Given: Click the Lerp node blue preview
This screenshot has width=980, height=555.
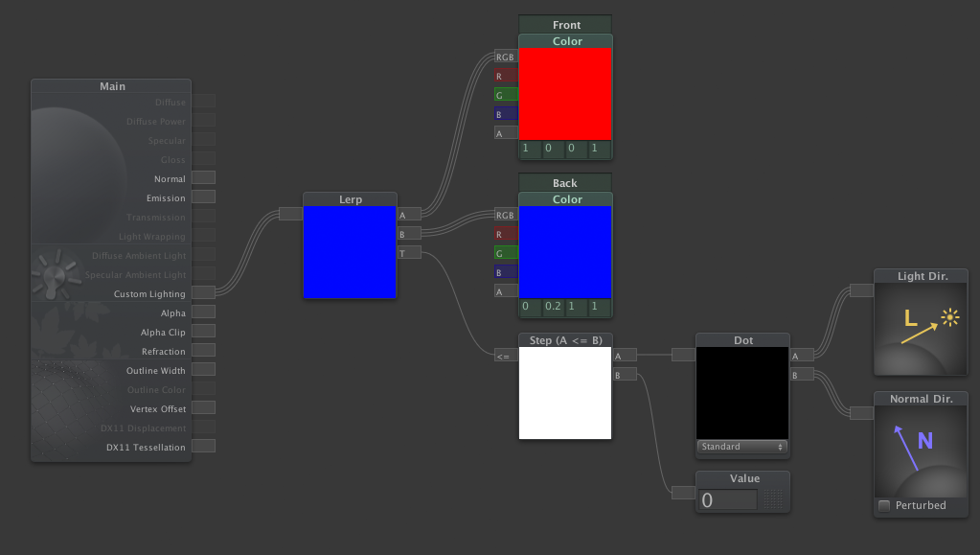Looking at the screenshot, I should coord(349,251).
